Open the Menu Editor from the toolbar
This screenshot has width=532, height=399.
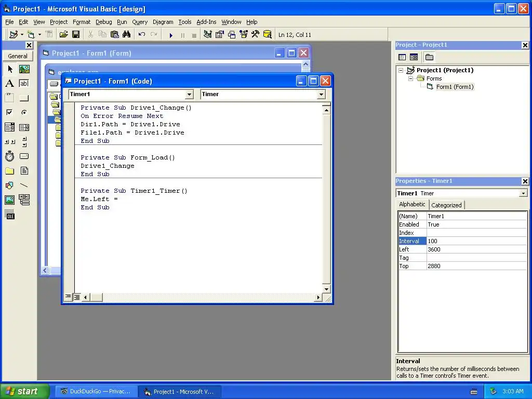point(49,34)
